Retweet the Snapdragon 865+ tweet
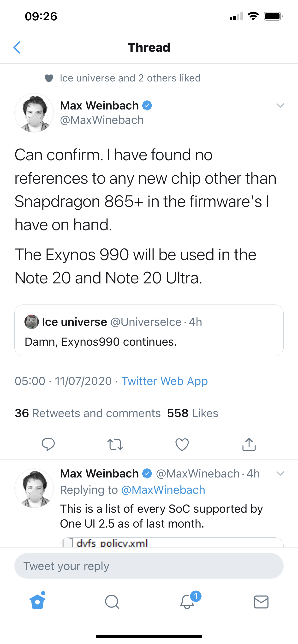This screenshot has width=298, height=644. click(115, 444)
